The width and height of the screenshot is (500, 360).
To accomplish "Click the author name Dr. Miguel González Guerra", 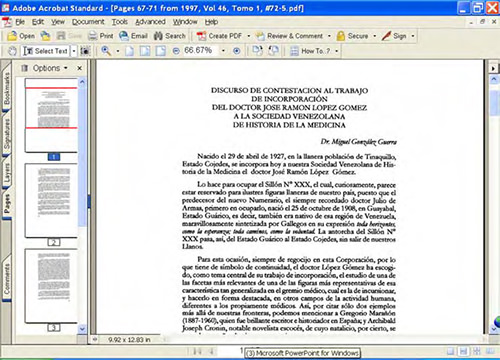I will tap(359, 142).
